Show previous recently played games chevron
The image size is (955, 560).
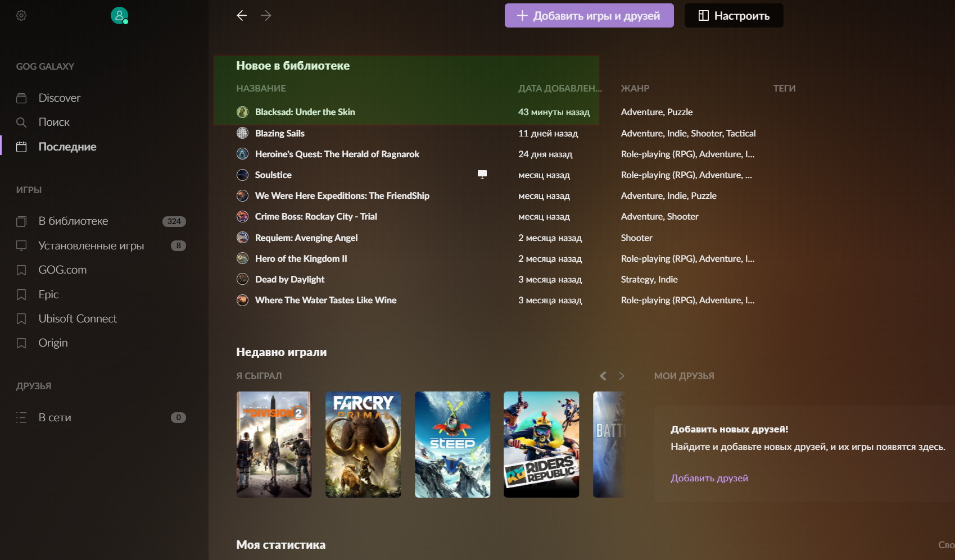coord(603,376)
